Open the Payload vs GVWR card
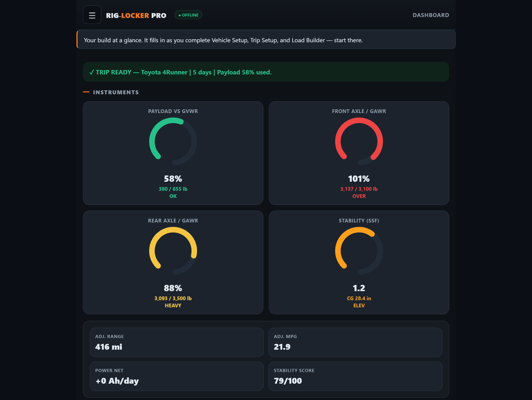Viewport: 532px width, 400px height. [173, 153]
